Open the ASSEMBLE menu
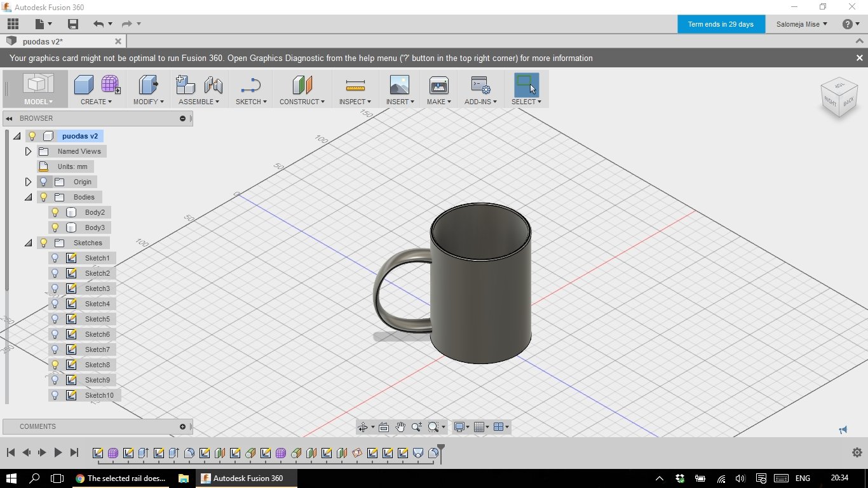The image size is (868, 488). coord(199,102)
